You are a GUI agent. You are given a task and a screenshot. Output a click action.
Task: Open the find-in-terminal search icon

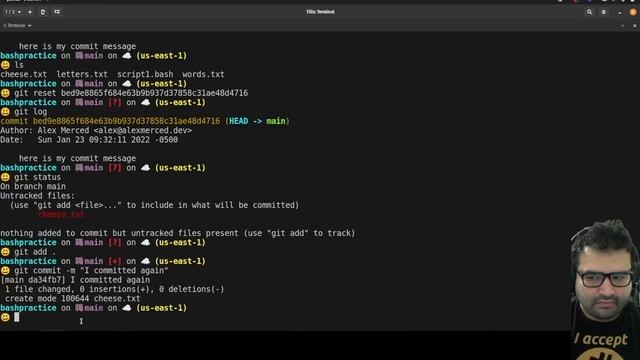pyautogui.click(x=589, y=12)
